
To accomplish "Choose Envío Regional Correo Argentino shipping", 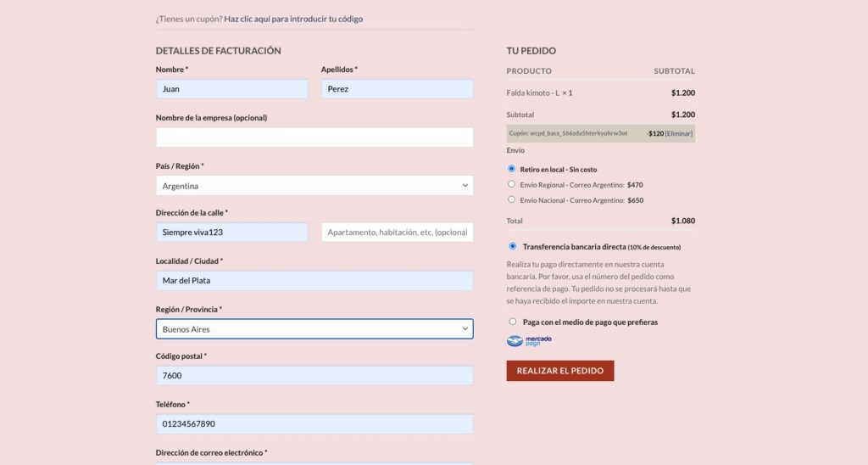I will 511,184.
